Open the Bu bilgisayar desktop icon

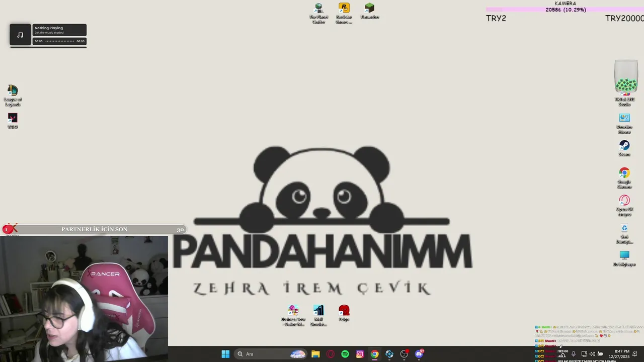(624, 258)
